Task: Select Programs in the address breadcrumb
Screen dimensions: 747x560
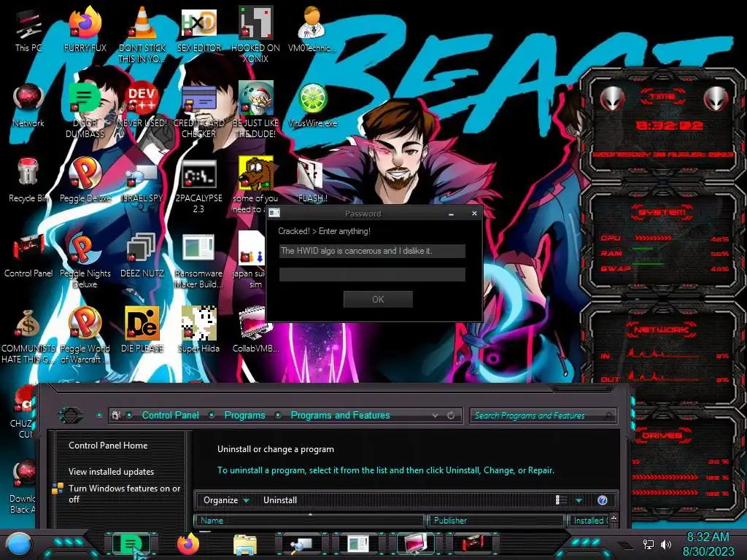Action: 244,415
